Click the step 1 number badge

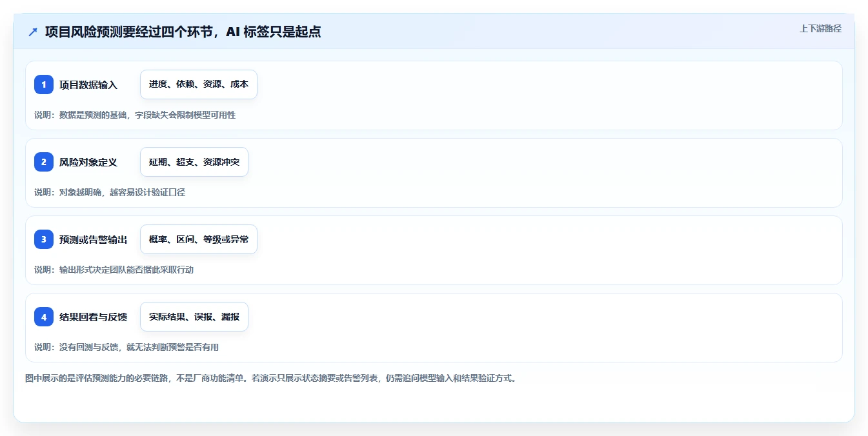coord(44,84)
